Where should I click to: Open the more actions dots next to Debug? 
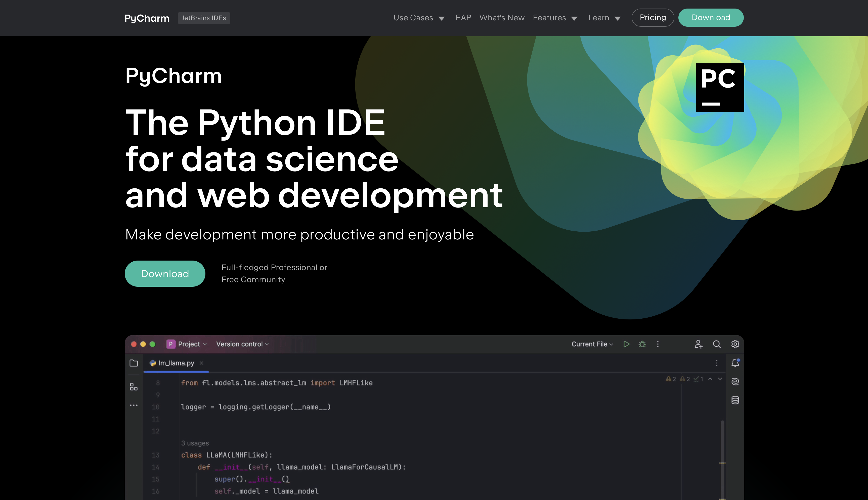(x=658, y=344)
